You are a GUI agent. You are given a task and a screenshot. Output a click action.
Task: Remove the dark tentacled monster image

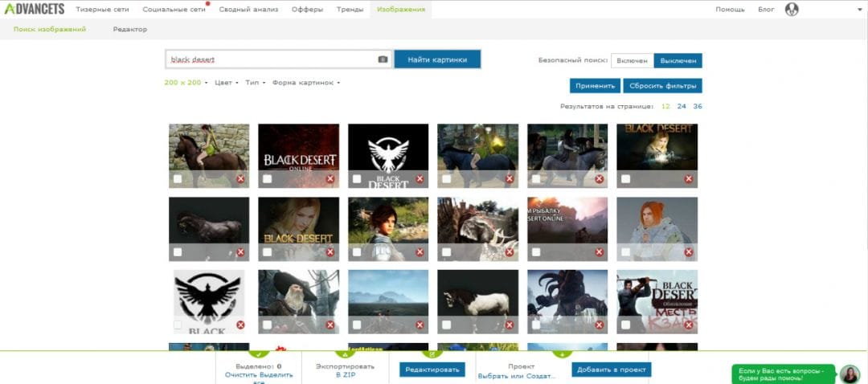(x=599, y=325)
